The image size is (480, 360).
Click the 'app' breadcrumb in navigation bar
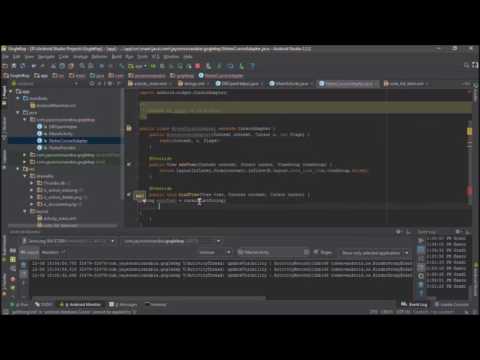(x=41, y=76)
